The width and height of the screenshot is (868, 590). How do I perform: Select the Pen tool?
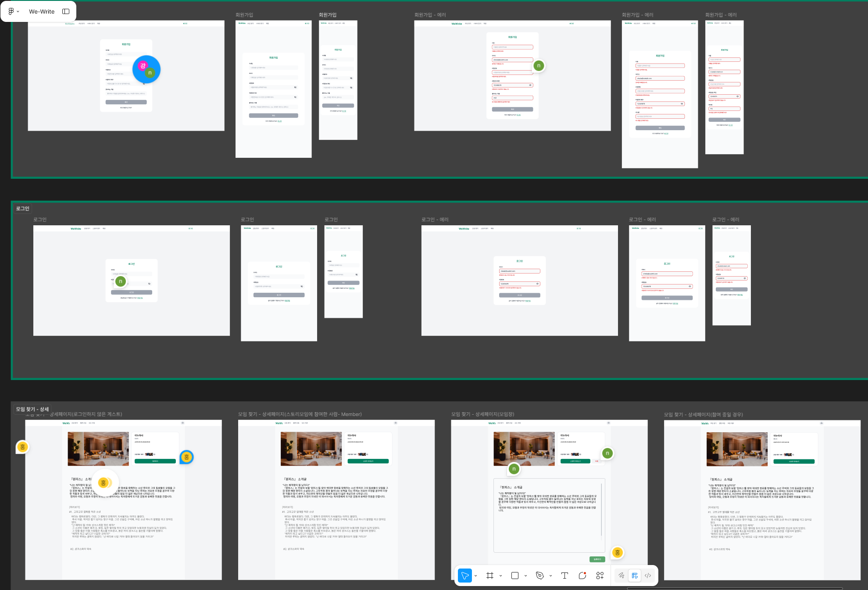pyautogui.click(x=540, y=576)
